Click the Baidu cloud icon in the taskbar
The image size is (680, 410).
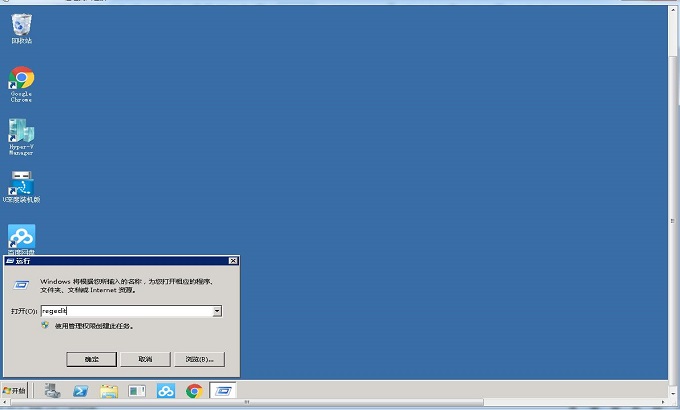[166, 390]
